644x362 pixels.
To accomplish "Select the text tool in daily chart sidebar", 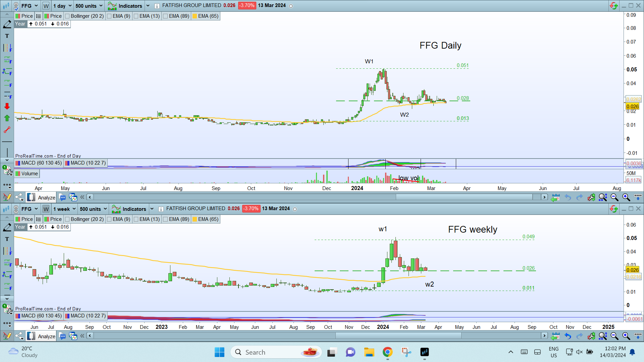I will (7, 36).
